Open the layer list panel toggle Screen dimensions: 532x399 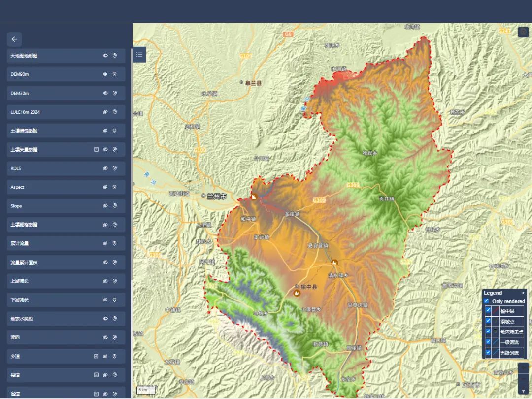[x=139, y=55]
